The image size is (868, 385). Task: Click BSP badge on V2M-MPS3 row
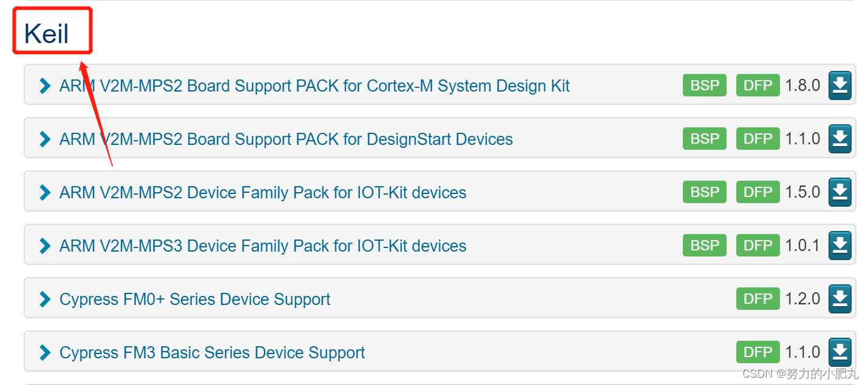[x=704, y=246]
